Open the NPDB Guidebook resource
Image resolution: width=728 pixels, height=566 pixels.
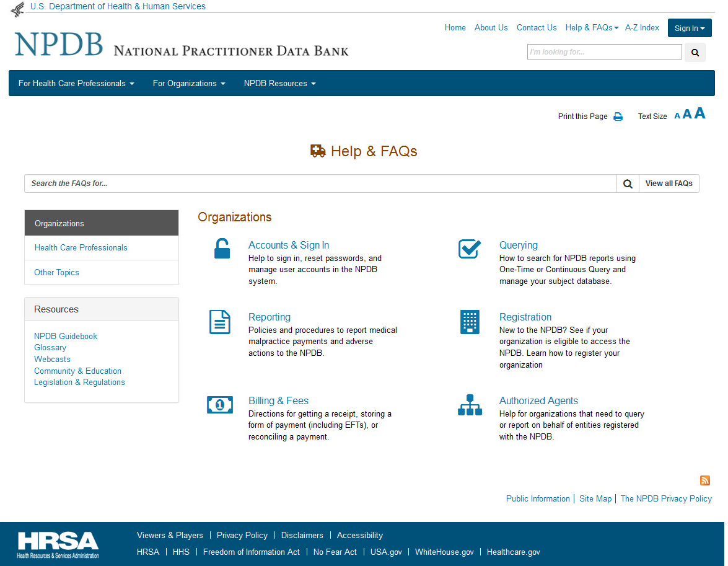[x=66, y=336]
